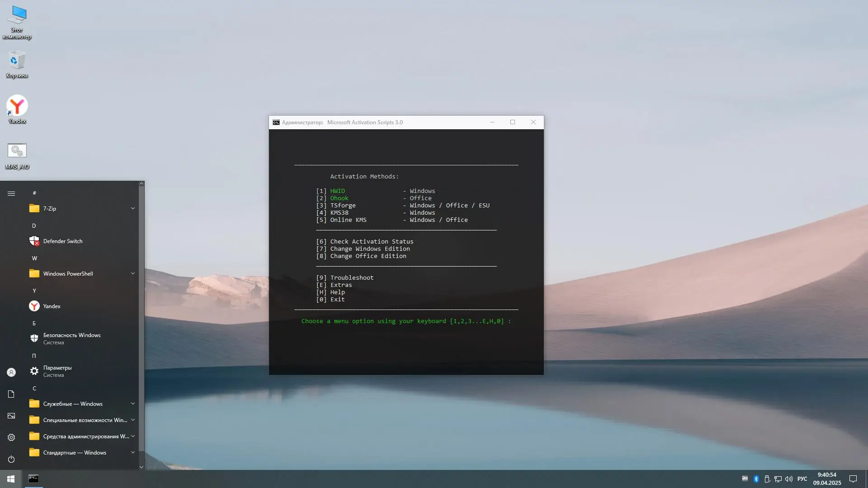The height and width of the screenshot is (488, 868).
Task: Click the power button in Start sidebar
Action: (11, 459)
